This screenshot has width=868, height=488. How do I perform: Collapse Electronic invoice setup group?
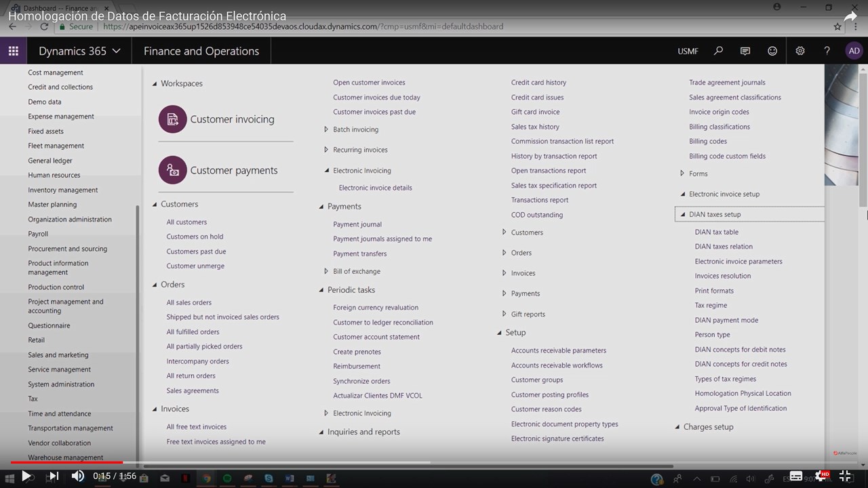(682, 194)
